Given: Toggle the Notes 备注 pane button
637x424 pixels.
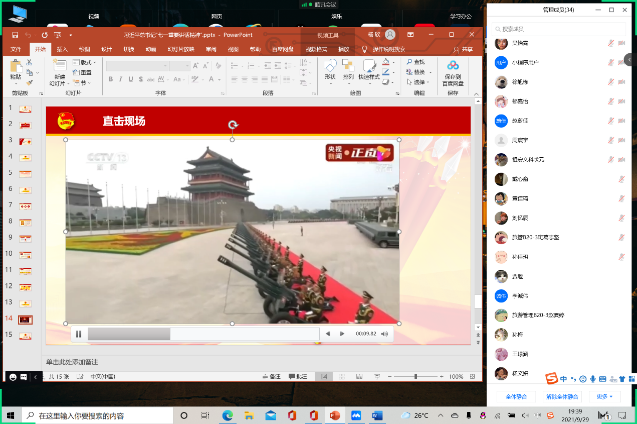Looking at the screenshot, I should [272, 376].
